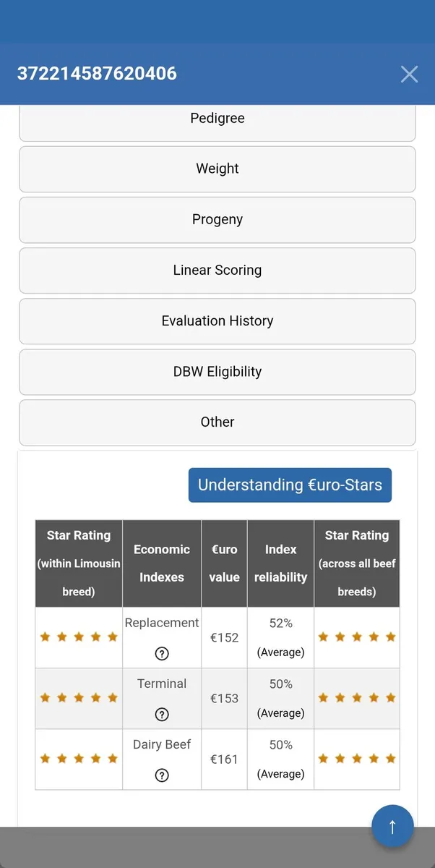Tap the scroll-to-top arrow button
Viewport: 435px width, 868px height.
tap(392, 826)
